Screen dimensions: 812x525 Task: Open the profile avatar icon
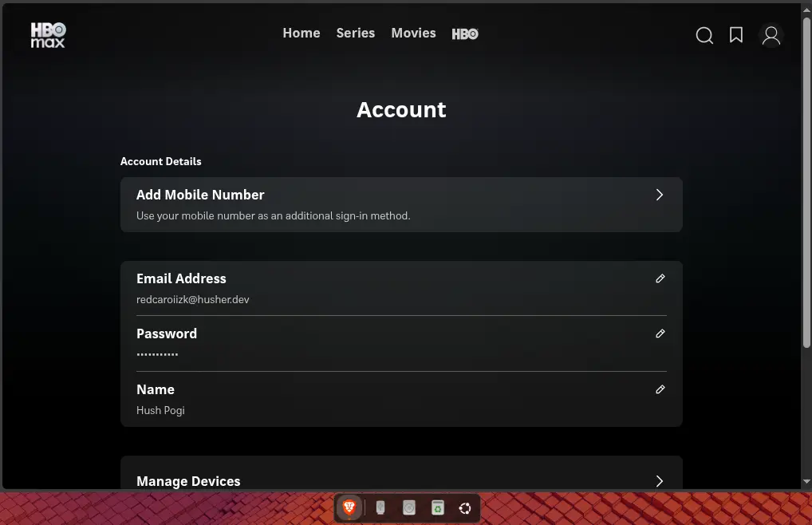coord(771,36)
